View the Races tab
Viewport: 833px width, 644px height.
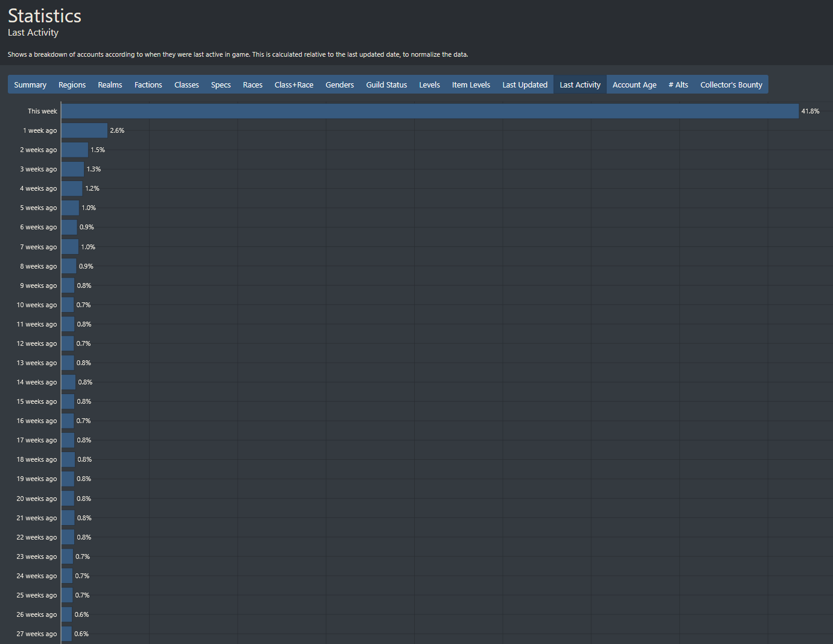252,84
